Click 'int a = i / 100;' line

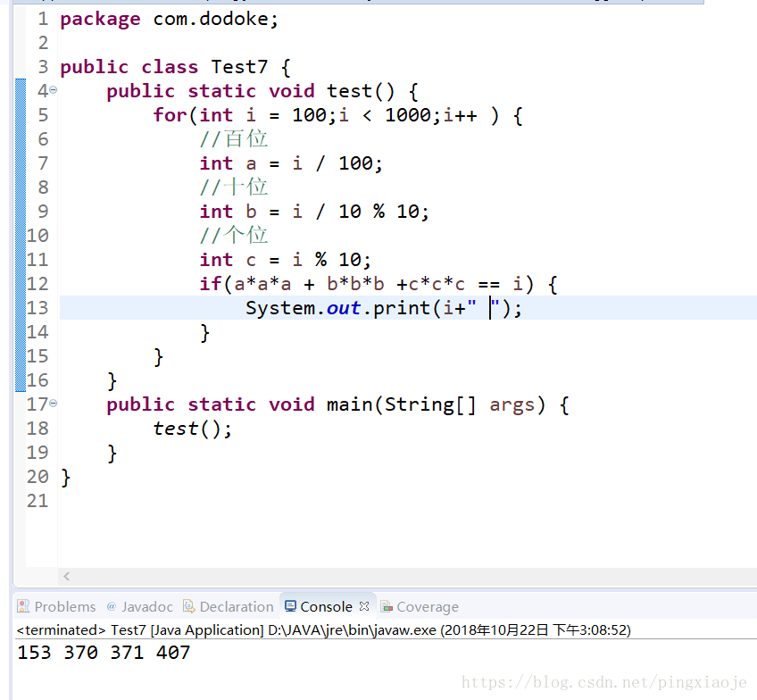[x=291, y=163]
